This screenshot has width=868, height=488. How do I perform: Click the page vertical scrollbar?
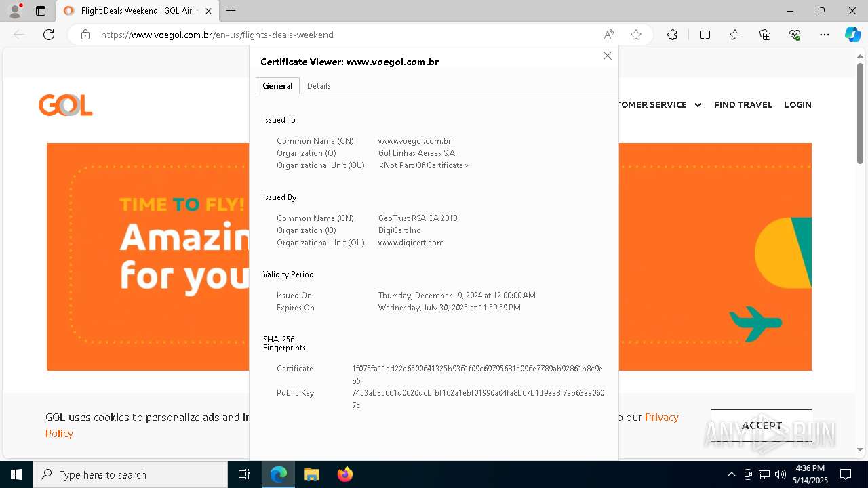pos(860,114)
